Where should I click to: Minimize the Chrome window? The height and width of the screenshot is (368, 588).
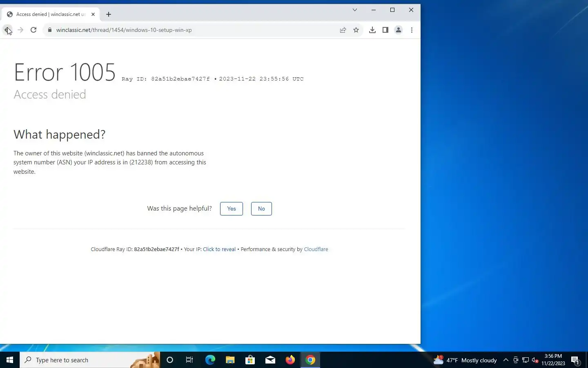[374, 10]
